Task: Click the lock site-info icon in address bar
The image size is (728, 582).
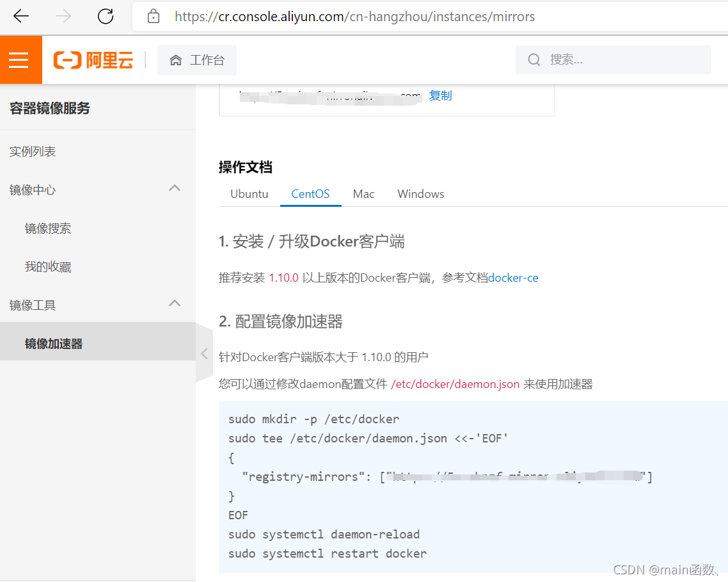Action: coord(154,17)
